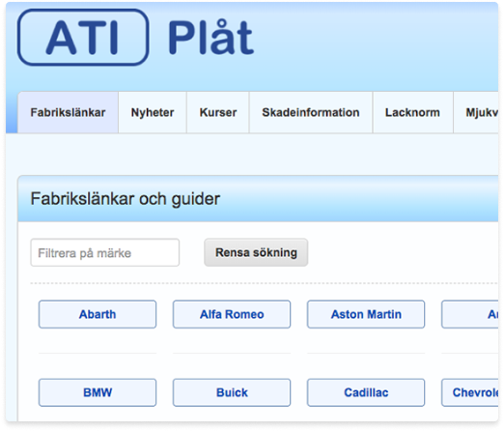Open the BMW brand link
The image size is (504, 431).
point(98,392)
